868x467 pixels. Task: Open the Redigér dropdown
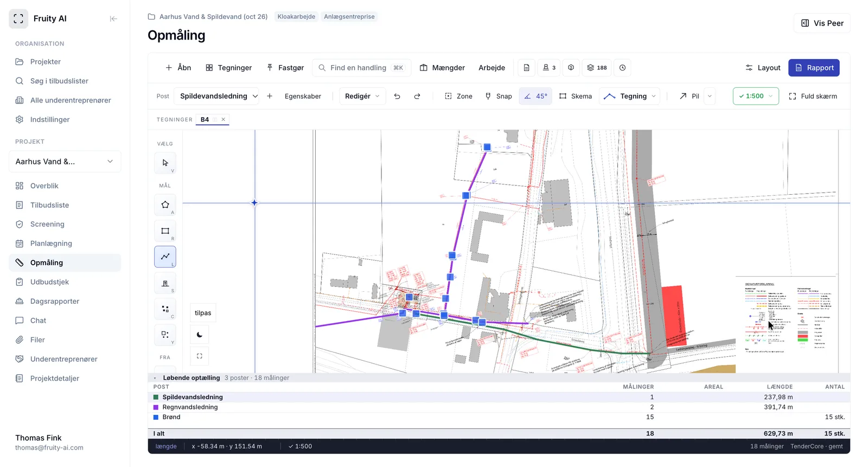pyautogui.click(x=362, y=96)
